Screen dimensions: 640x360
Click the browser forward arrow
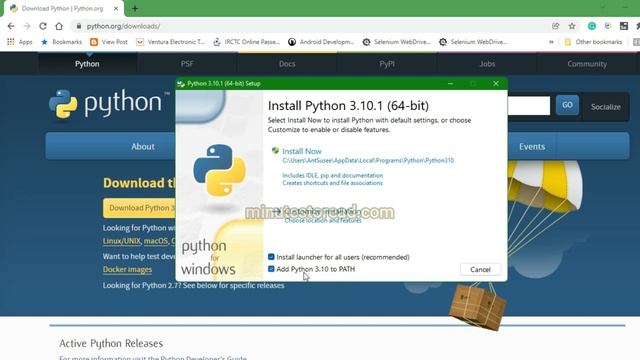pos(27,26)
